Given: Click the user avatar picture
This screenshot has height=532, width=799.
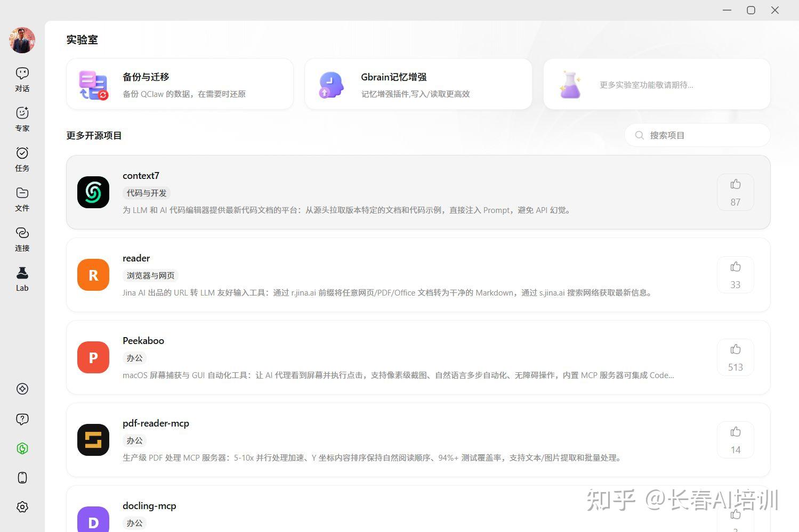Looking at the screenshot, I should click(x=22, y=40).
